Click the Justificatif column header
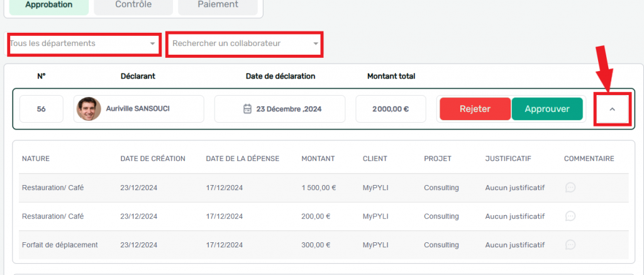This screenshot has height=275, width=644. point(508,159)
